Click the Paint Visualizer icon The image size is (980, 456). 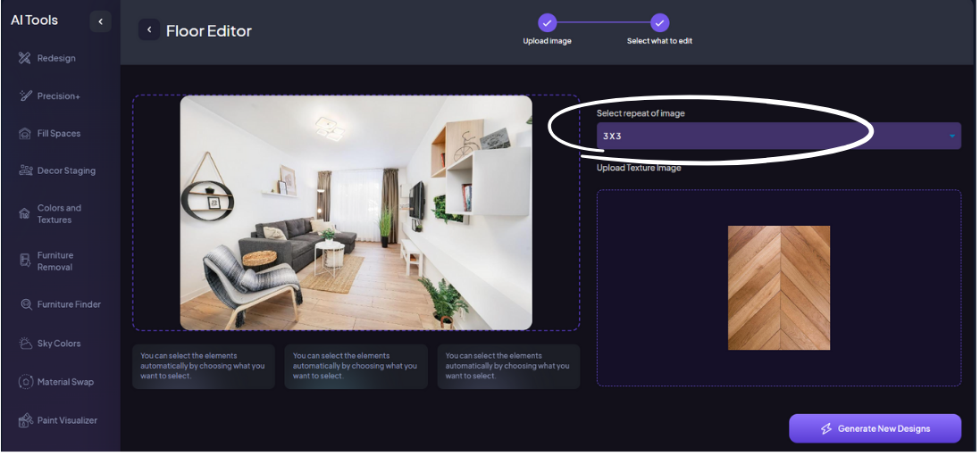(25, 420)
